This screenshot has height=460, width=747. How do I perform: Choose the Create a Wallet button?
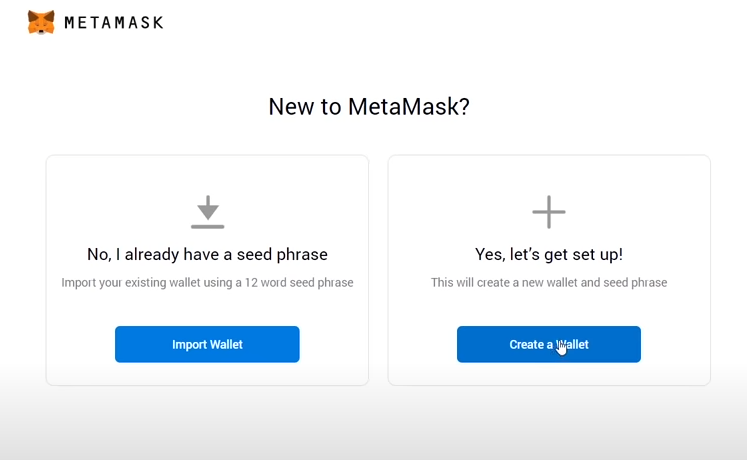549,344
